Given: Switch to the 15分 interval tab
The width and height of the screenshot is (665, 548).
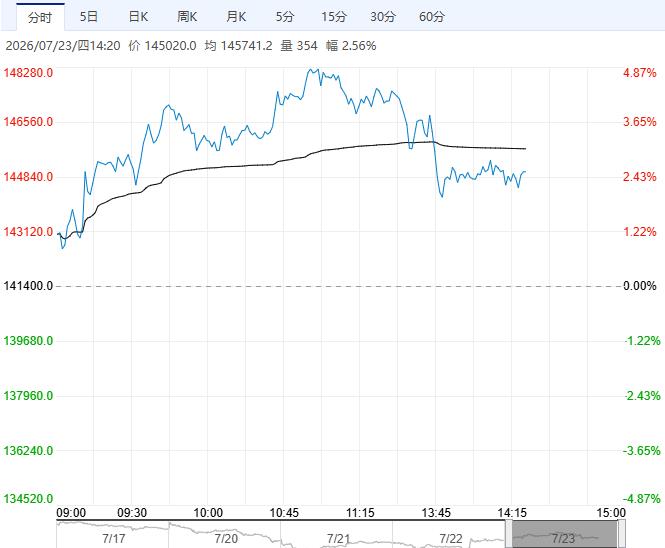Looking at the screenshot, I should tap(334, 17).
